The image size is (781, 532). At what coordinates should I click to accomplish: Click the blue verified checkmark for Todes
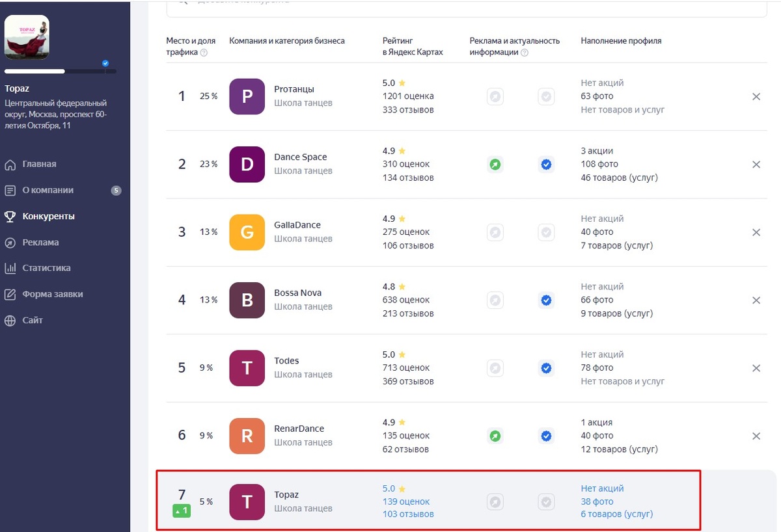click(546, 368)
